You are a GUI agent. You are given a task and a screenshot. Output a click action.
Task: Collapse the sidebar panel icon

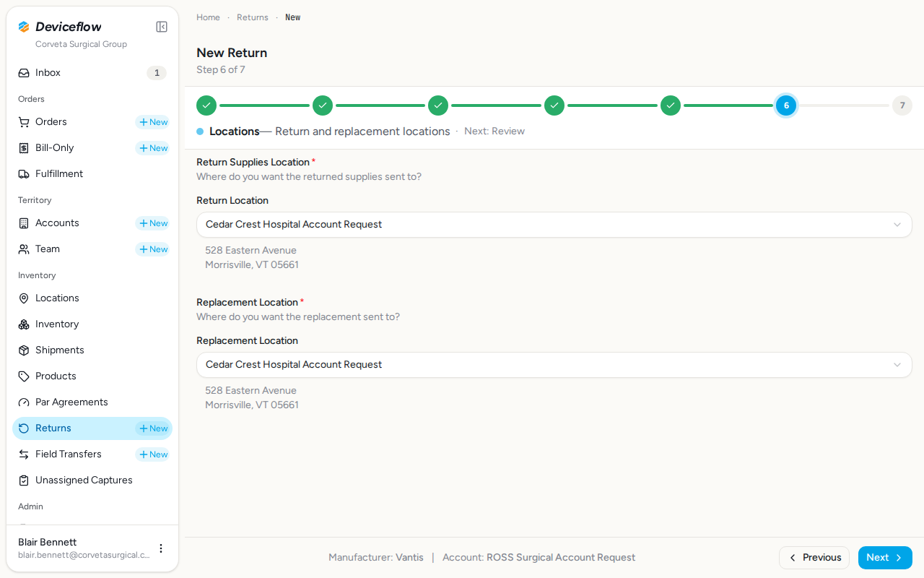click(162, 27)
